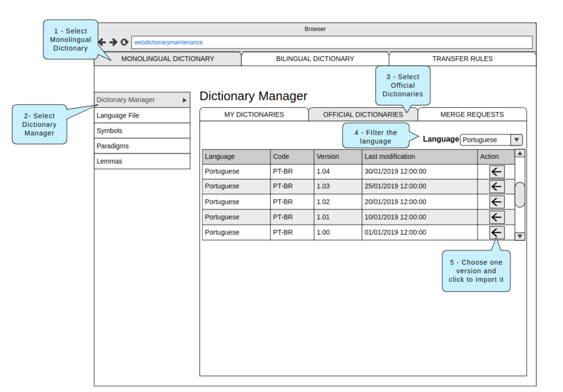Click the browser forward arrow

[113, 42]
